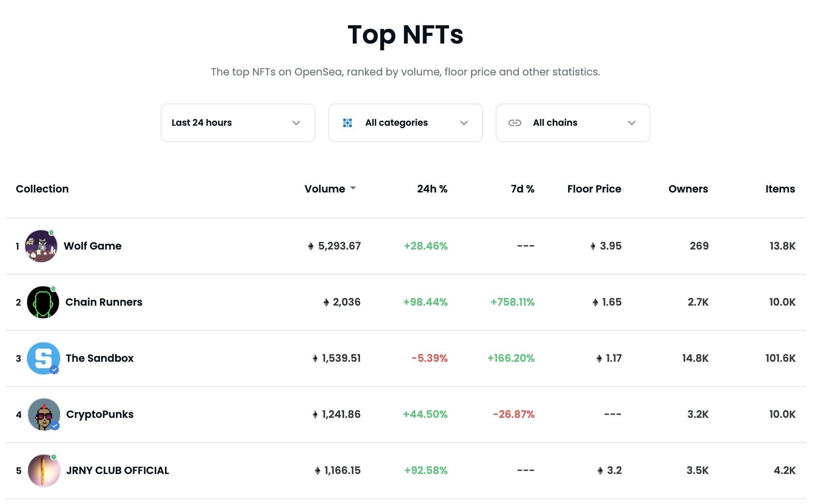Open the Chain Runners collection name
This screenshot has height=504, width=815.
104,302
